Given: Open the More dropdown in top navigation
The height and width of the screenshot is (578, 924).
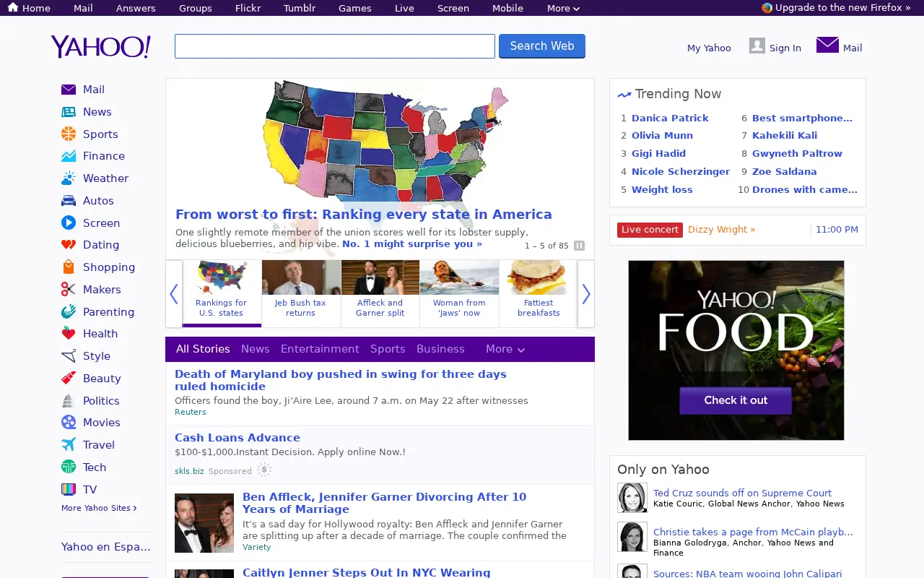Looking at the screenshot, I should [563, 8].
